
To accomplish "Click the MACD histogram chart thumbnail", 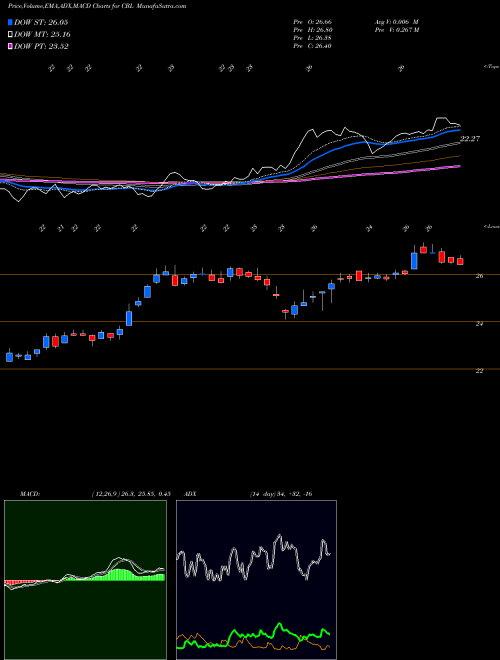I will tap(85, 580).
